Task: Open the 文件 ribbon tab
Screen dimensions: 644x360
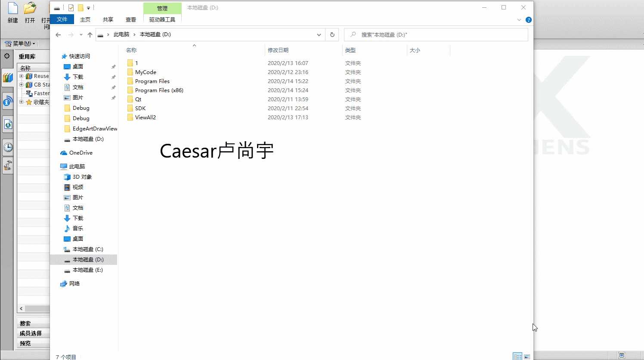Action: [x=62, y=19]
